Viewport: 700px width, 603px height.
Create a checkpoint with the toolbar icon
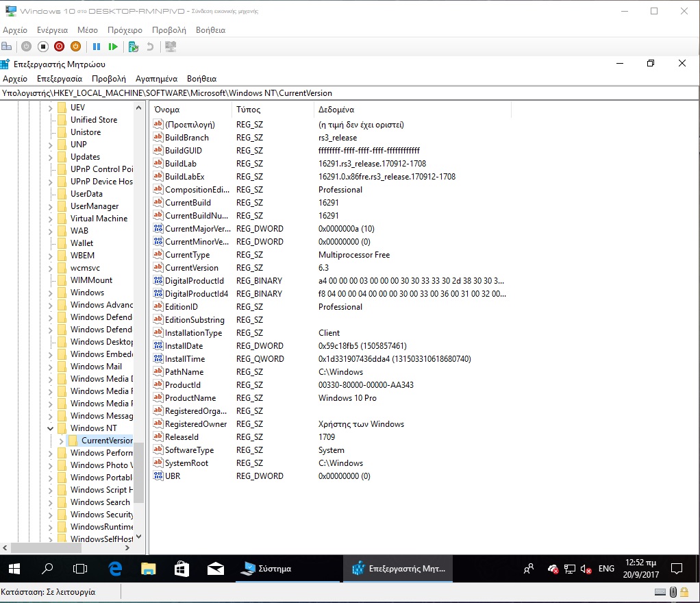[133, 47]
